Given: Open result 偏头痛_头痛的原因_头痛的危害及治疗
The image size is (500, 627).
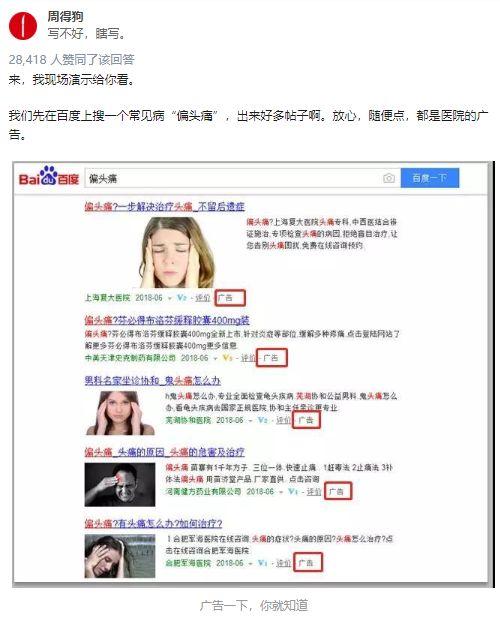Looking at the screenshot, I should (x=164, y=452).
